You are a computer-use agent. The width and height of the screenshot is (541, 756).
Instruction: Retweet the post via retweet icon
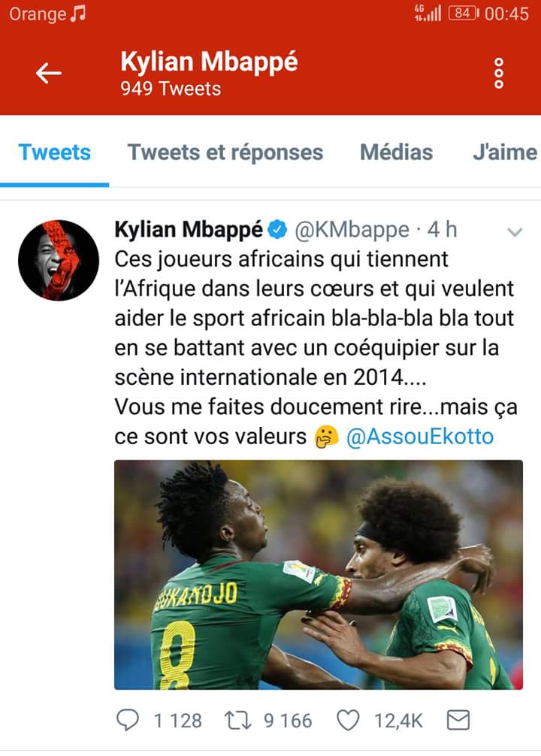237,721
